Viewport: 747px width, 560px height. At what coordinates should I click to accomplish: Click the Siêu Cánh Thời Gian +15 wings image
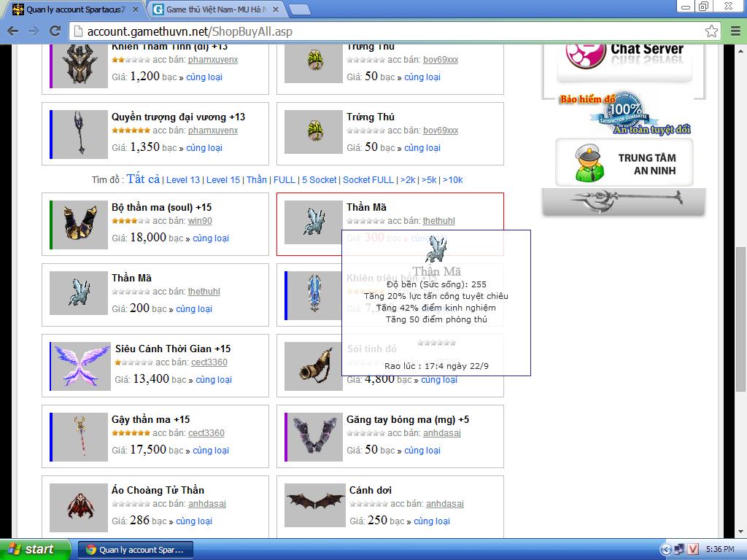click(80, 366)
